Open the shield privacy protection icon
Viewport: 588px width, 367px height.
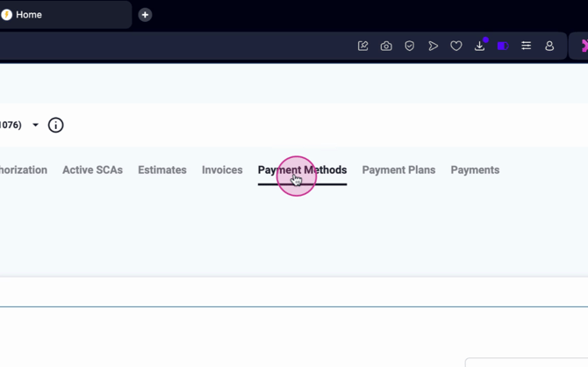409,46
